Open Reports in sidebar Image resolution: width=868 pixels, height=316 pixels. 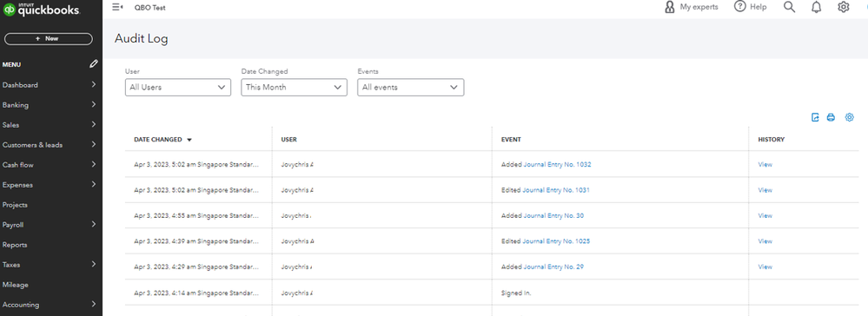(x=15, y=245)
